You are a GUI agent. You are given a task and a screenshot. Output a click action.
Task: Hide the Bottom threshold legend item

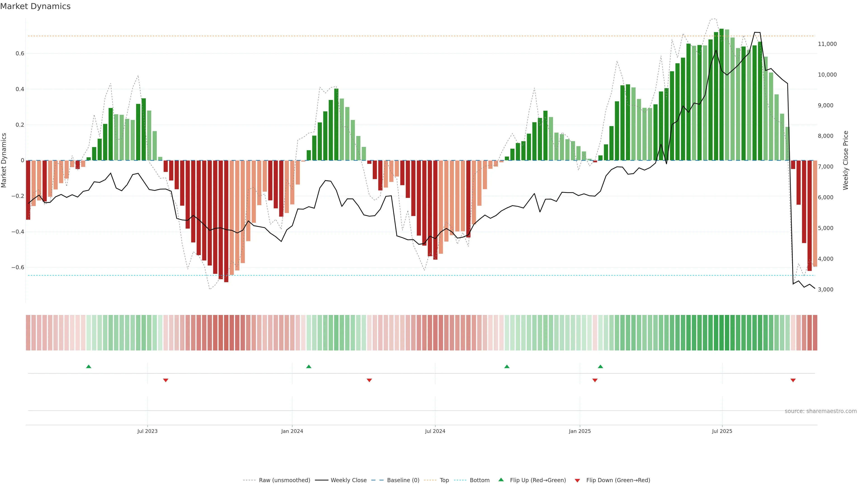(479, 480)
